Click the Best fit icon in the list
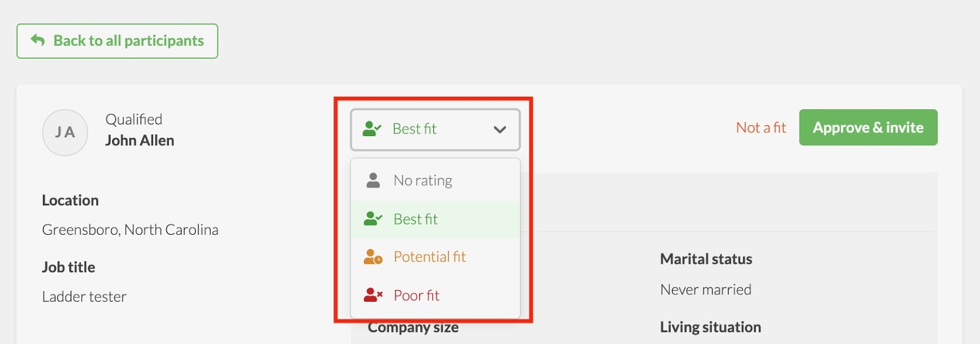This screenshot has height=344, width=980. click(x=372, y=219)
